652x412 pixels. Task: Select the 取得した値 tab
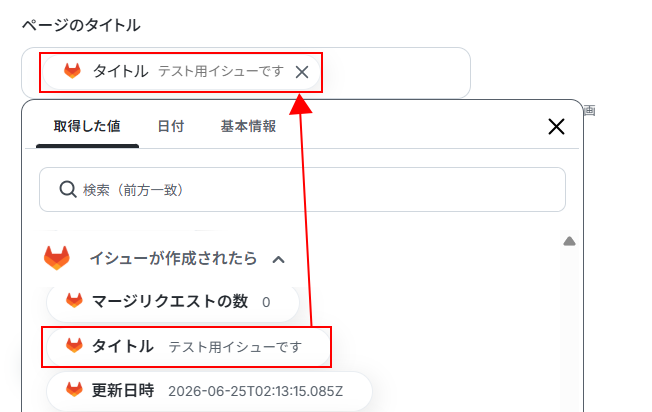(x=87, y=126)
